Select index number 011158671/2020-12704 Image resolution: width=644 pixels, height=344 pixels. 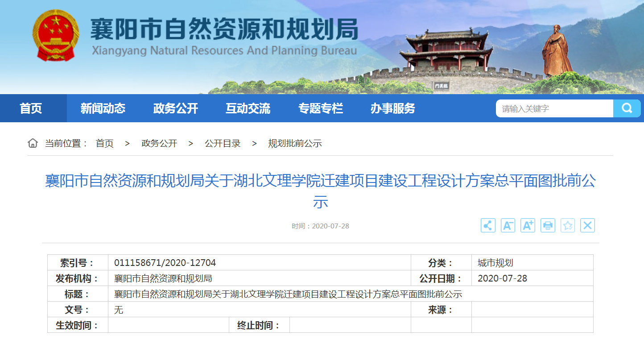coord(165,263)
